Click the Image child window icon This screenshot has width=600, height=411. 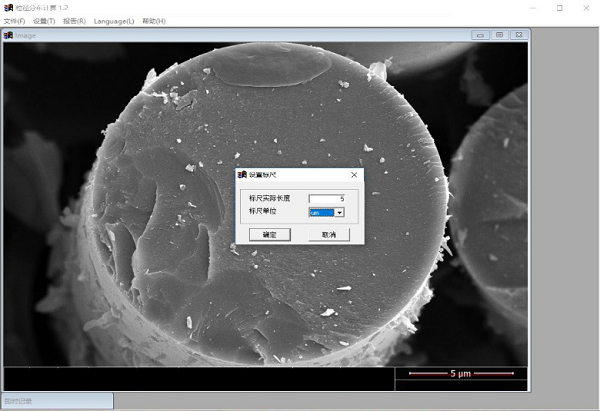tap(8, 35)
